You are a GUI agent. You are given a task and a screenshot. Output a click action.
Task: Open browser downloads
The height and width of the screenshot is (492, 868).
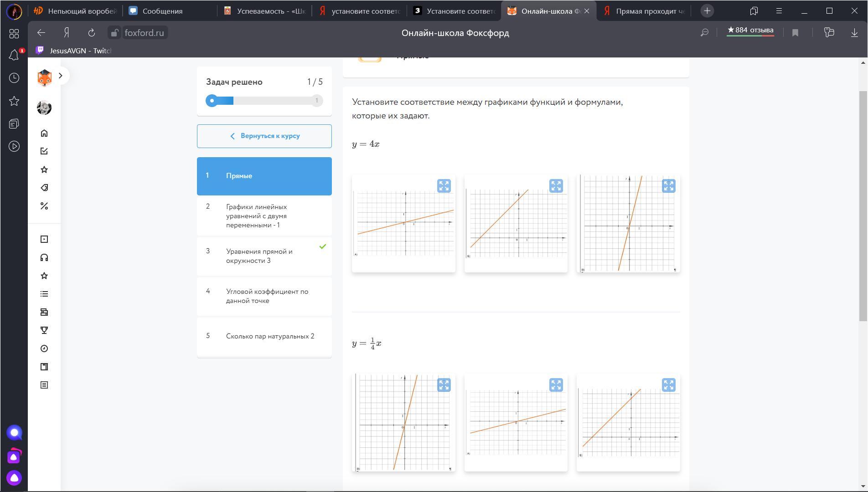tap(854, 33)
